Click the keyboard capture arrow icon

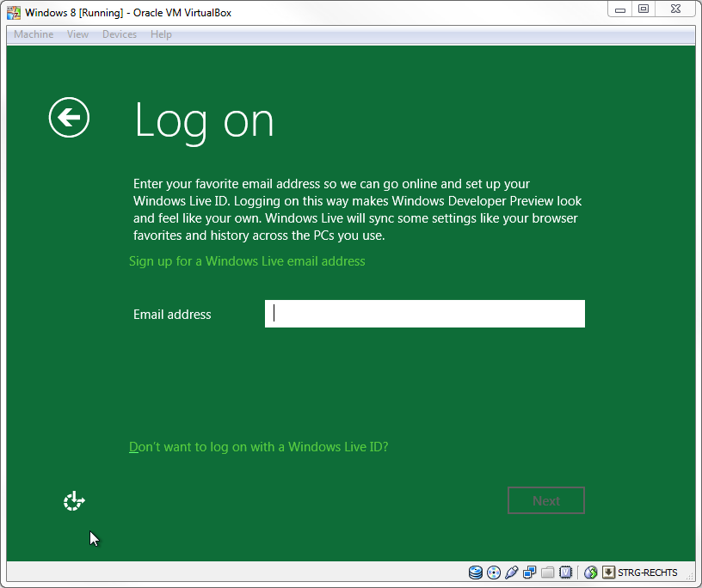click(x=608, y=573)
